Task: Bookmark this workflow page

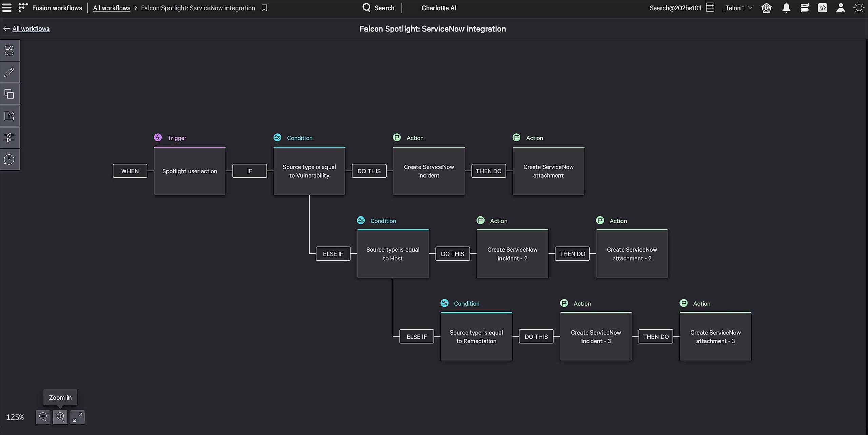Action: click(x=264, y=8)
